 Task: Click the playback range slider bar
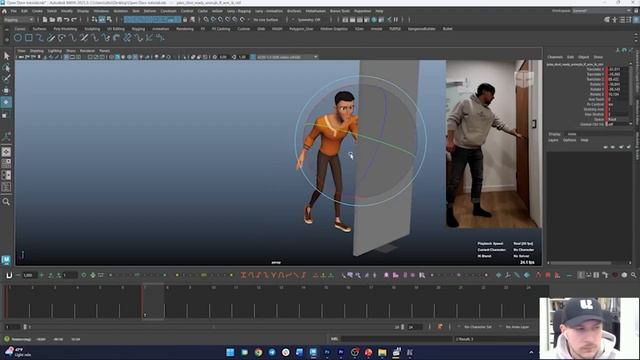[x=212, y=327]
